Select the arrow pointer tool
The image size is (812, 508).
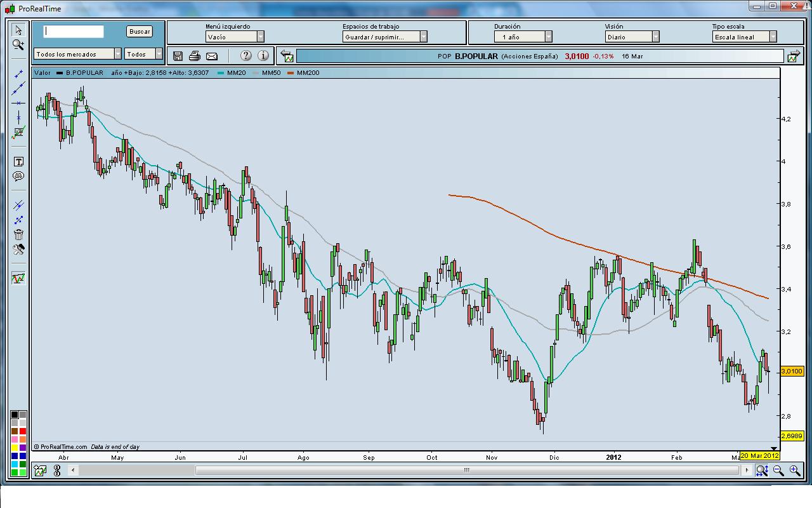pos(18,30)
